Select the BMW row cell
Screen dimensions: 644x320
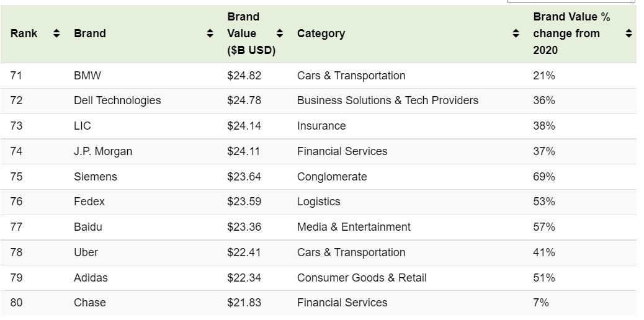point(87,76)
